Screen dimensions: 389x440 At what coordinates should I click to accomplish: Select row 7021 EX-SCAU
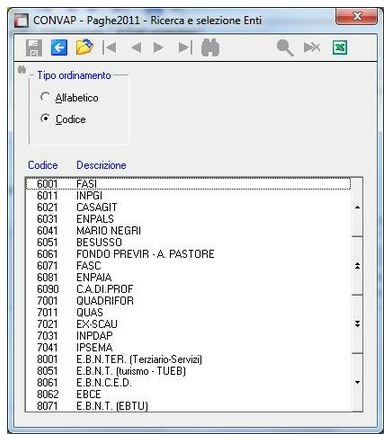coord(188,324)
